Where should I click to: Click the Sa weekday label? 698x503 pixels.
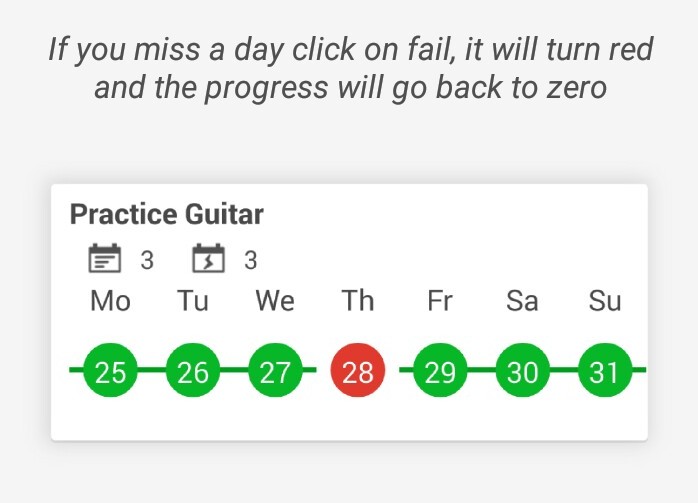pyautogui.click(x=523, y=301)
